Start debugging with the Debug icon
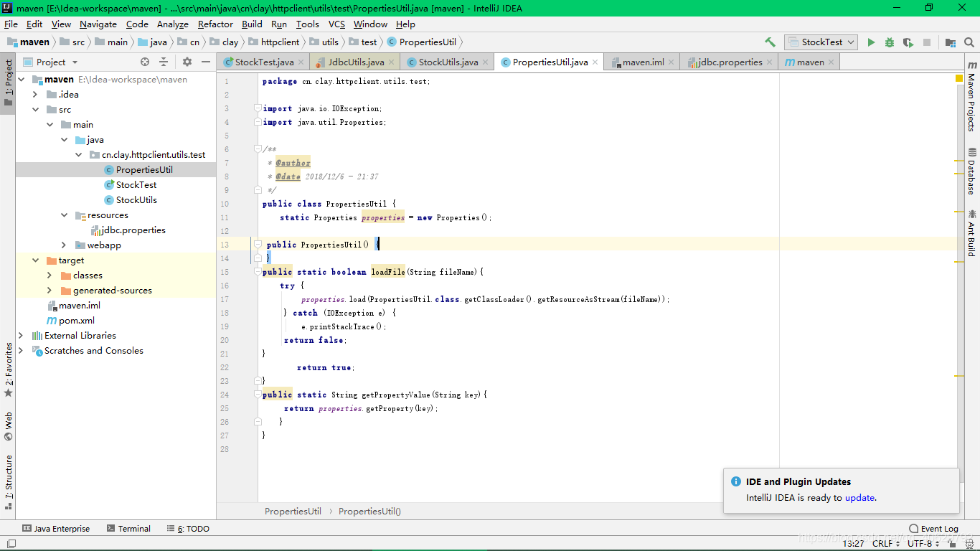This screenshot has height=551, width=980. coord(889,42)
